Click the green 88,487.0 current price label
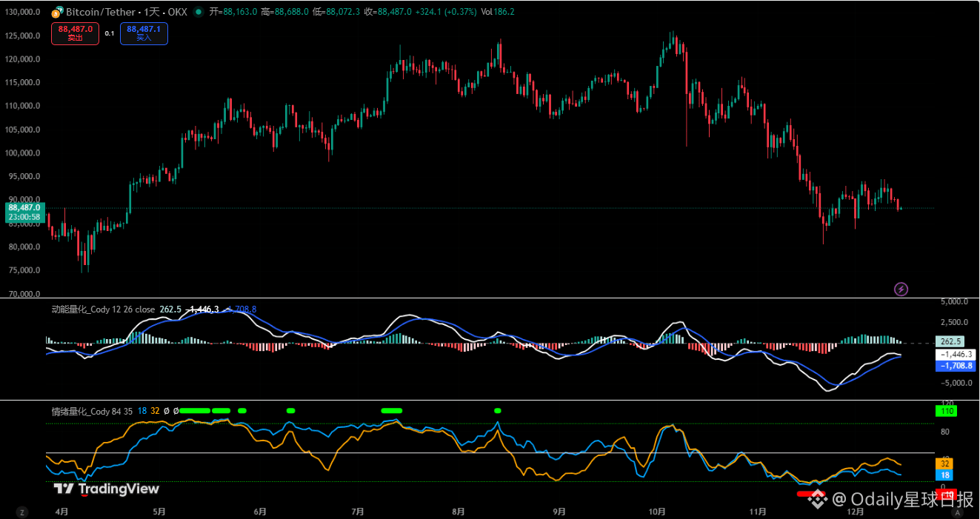980x519 pixels. (x=24, y=208)
